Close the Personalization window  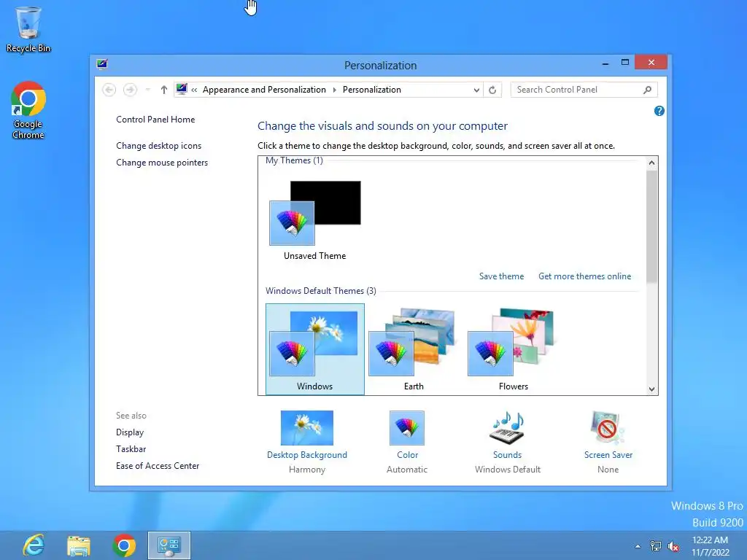coord(651,63)
